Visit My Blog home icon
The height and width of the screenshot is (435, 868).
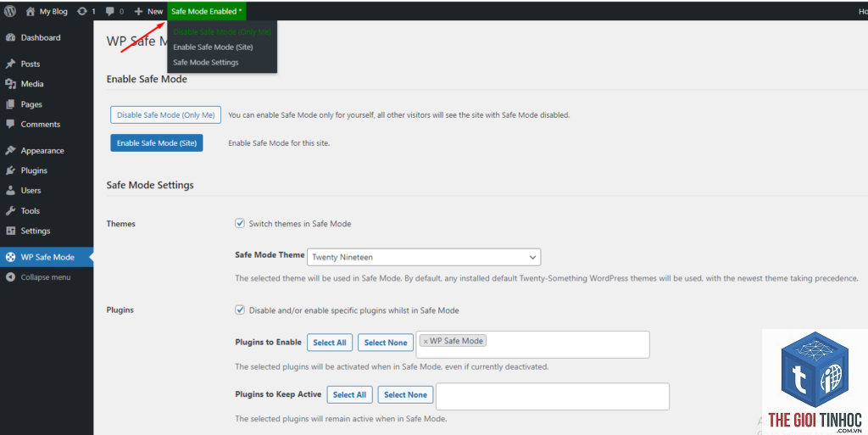[31, 11]
